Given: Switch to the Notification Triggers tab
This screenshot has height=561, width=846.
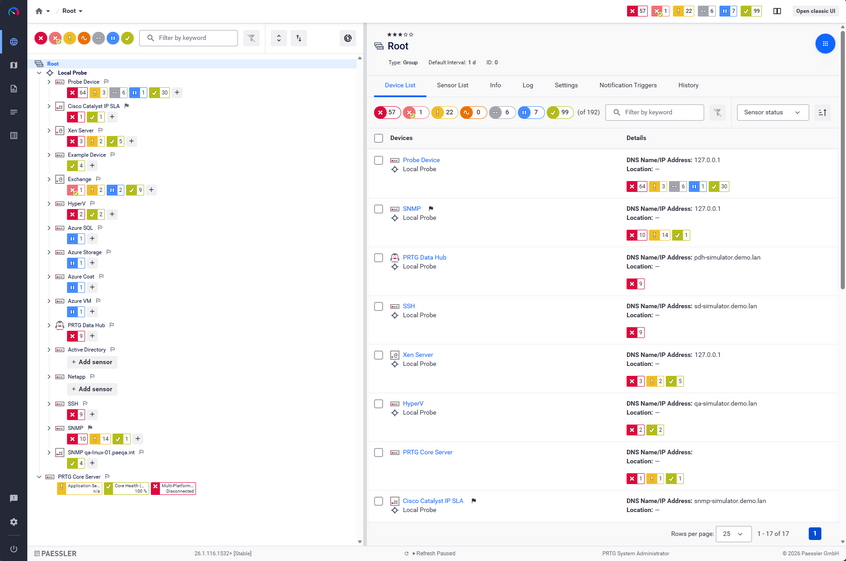Looking at the screenshot, I should click(x=628, y=85).
